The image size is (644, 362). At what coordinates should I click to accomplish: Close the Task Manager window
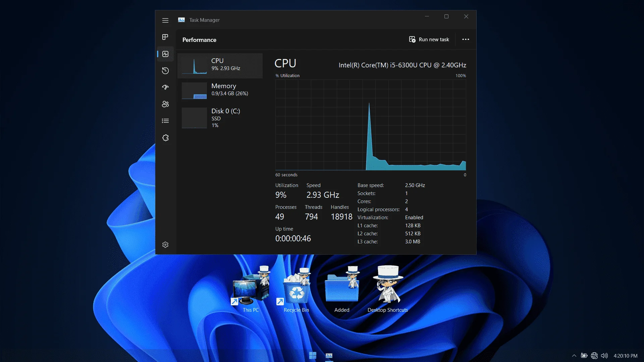point(466,16)
